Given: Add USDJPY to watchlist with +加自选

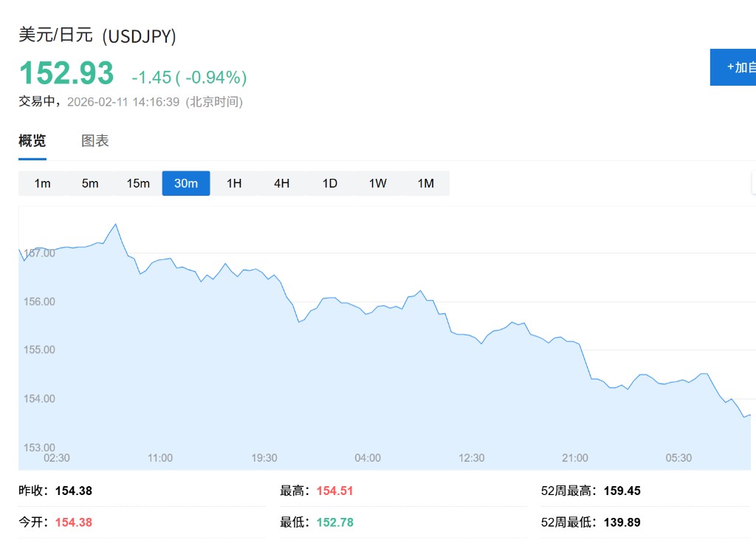Looking at the screenshot, I should [735, 67].
